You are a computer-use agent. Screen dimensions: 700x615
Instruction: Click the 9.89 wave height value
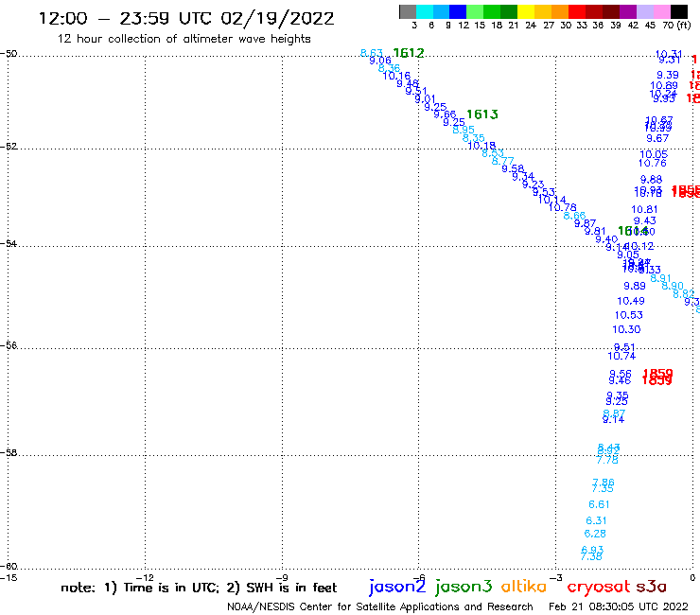pyautogui.click(x=635, y=286)
